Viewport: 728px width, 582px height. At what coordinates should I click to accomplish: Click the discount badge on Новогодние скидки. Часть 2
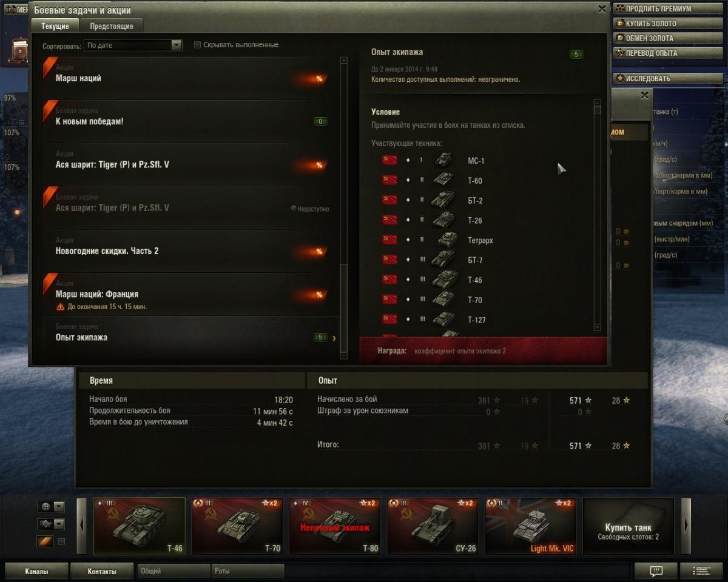pyautogui.click(x=318, y=252)
